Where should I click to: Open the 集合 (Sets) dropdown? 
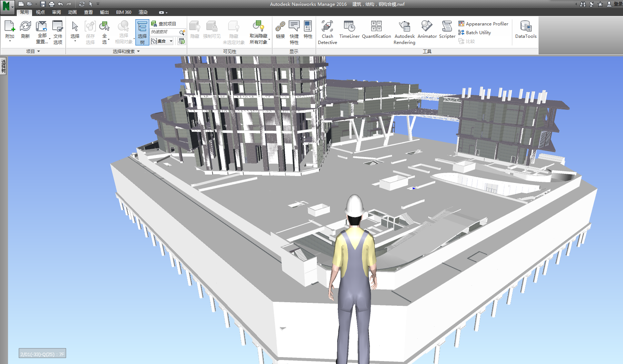[162, 41]
